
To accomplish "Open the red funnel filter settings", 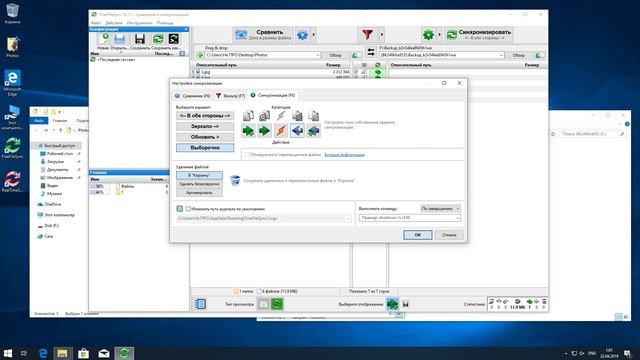I will click(x=367, y=35).
